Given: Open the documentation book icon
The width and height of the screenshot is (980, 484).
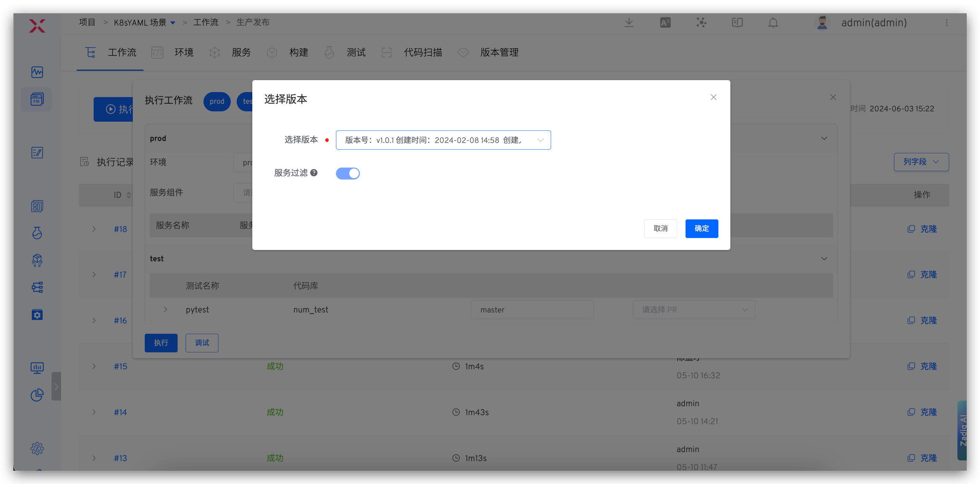Looking at the screenshot, I should pyautogui.click(x=737, y=23).
